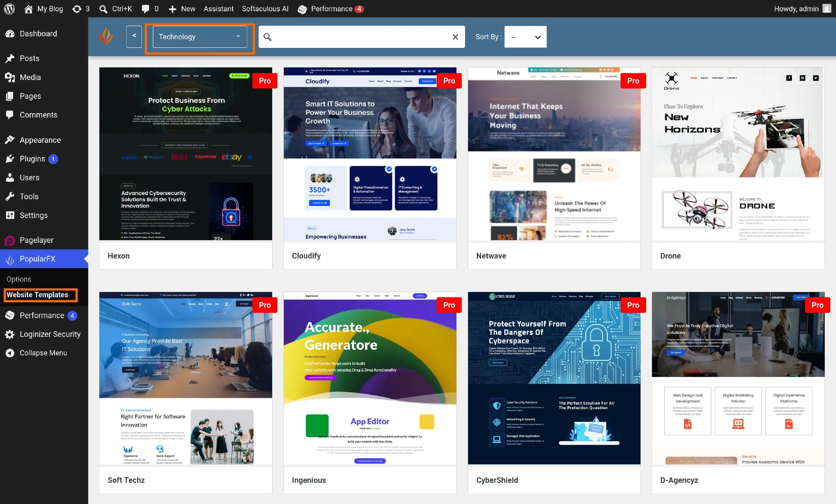The width and height of the screenshot is (836, 504).
Task: Click the CyberShield template name
Action: (497, 480)
